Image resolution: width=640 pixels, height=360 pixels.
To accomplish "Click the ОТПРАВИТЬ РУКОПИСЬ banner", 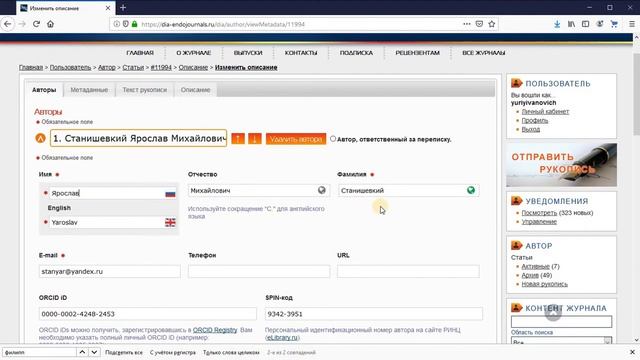I will pos(561,164).
